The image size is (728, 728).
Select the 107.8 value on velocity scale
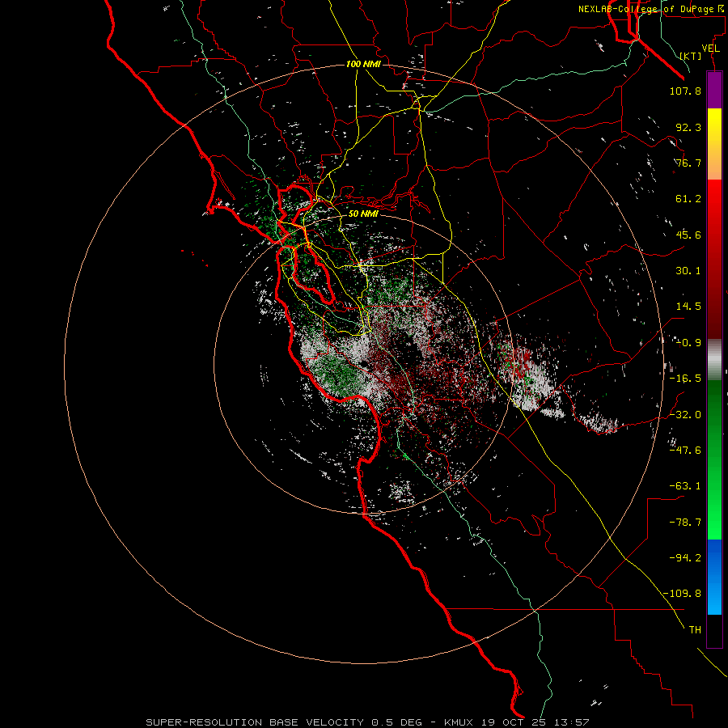click(685, 91)
